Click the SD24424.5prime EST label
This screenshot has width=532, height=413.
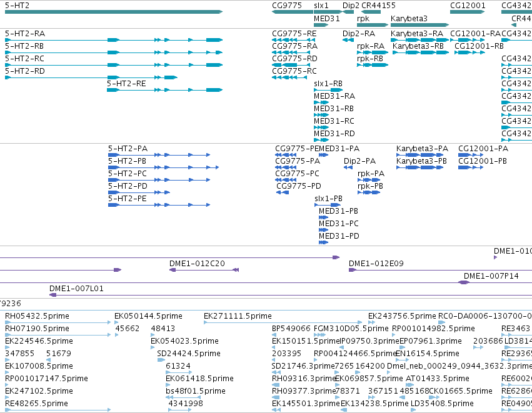(189, 354)
